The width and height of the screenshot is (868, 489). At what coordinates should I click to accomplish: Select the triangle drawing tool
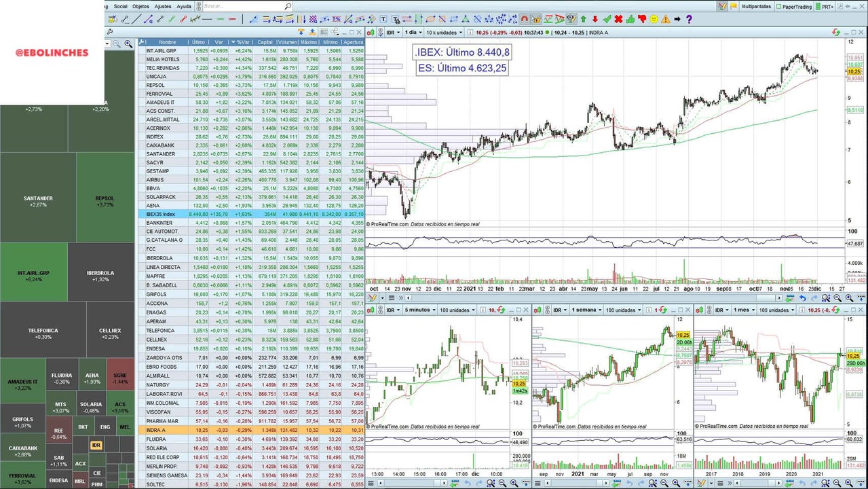coord(466,19)
